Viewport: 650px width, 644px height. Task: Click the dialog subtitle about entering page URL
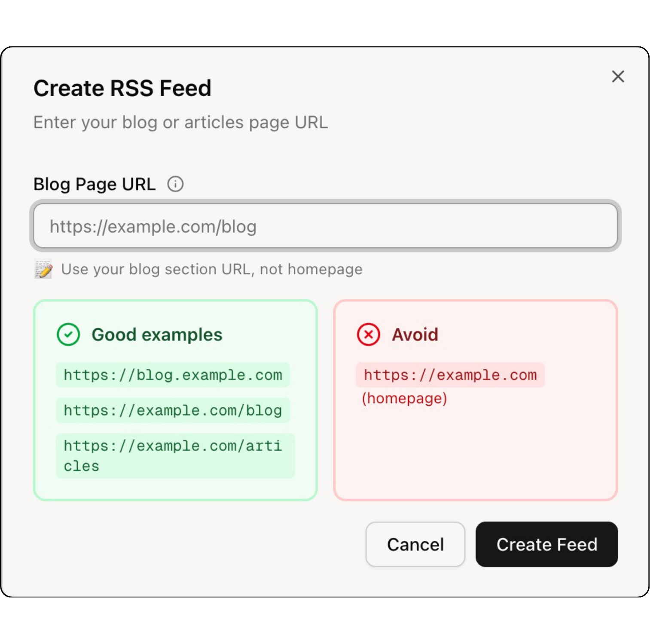[180, 122]
